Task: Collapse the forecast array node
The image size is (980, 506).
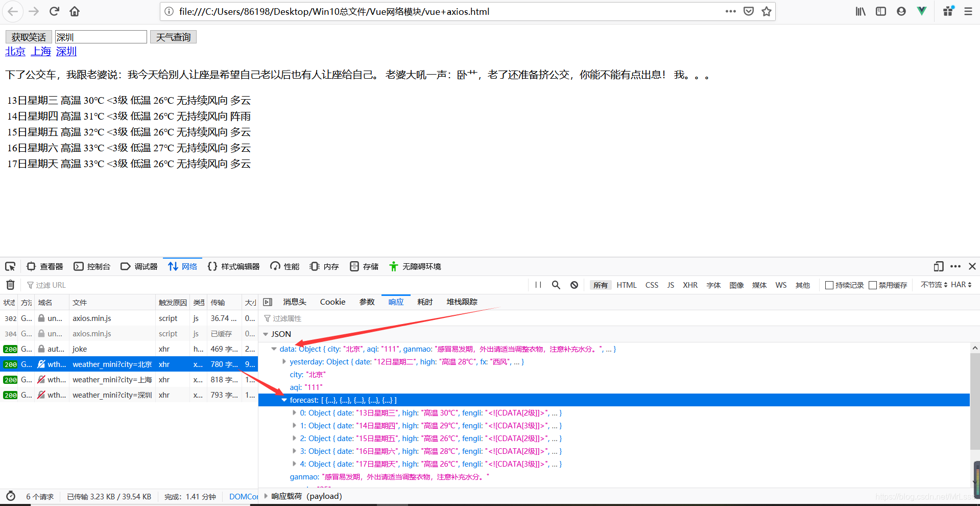Action: [284, 400]
